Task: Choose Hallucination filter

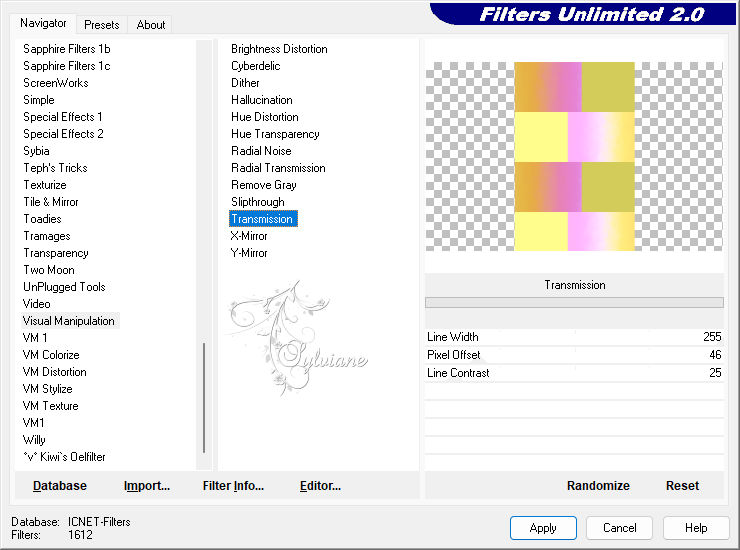Action: (261, 100)
